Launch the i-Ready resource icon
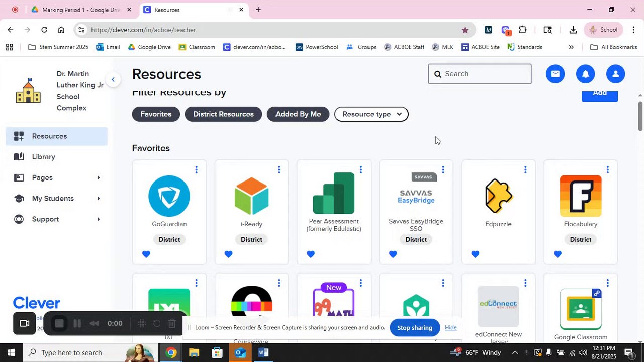The width and height of the screenshot is (644, 362). click(251, 196)
